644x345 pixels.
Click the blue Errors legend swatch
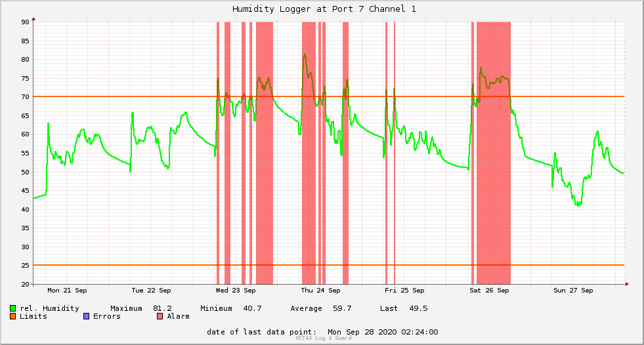click(x=86, y=316)
